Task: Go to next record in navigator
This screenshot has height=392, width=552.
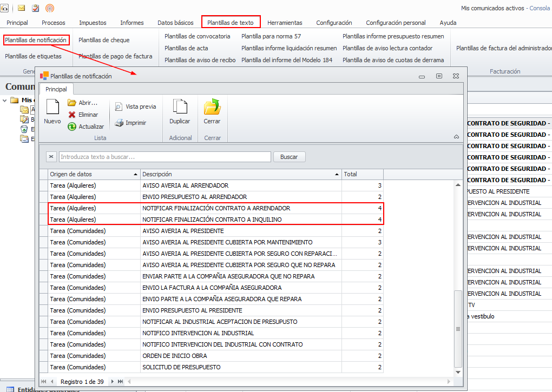Action: click(113, 381)
